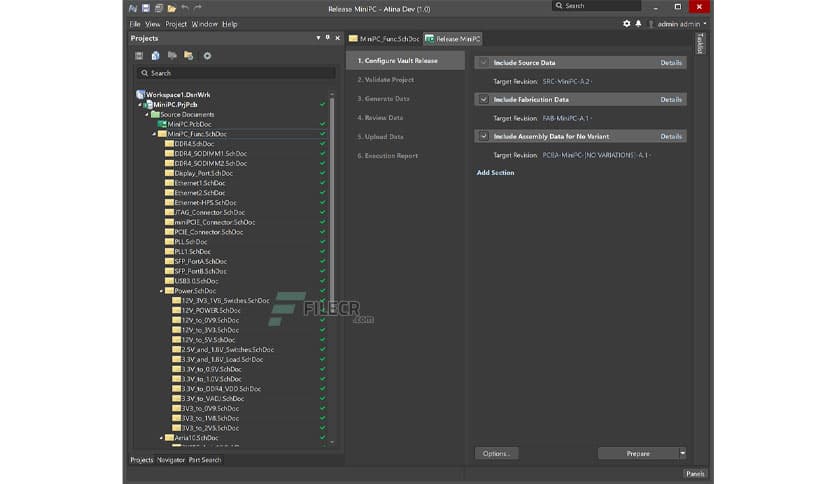
Task: Select Ethernet1.SchDoc in the tree
Action: [199, 183]
